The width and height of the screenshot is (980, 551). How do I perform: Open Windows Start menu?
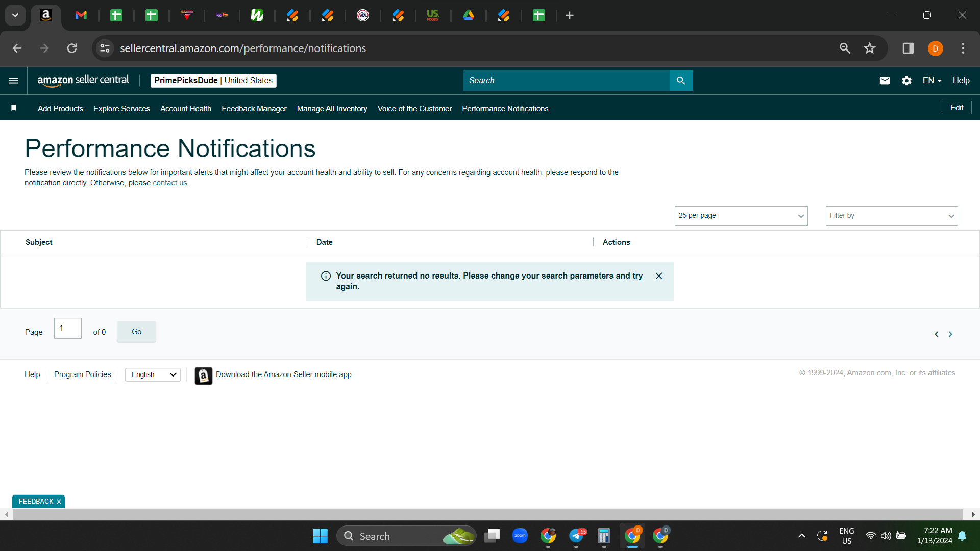tap(320, 536)
